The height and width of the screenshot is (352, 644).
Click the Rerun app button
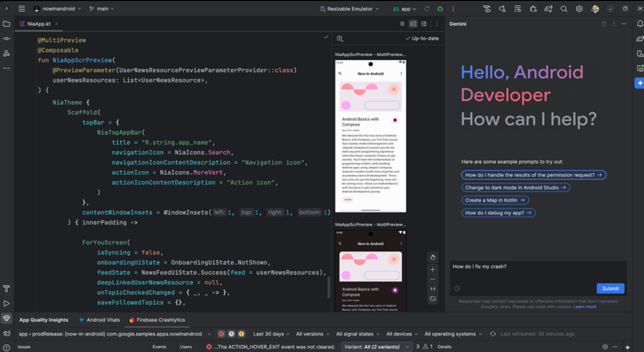coord(427,9)
